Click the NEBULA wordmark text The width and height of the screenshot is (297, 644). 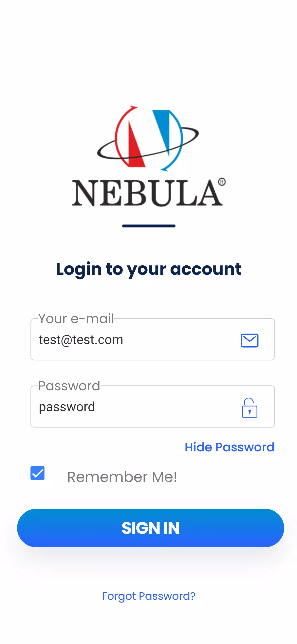click(147, 193)
